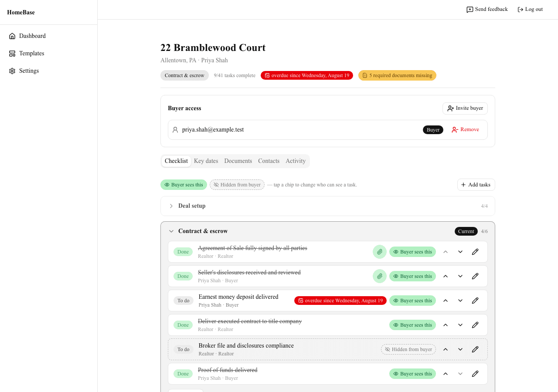The width and height of the screenshot is (558, 392).
Task: Move Seller's disclosures task up
Action: pos(446,276)
